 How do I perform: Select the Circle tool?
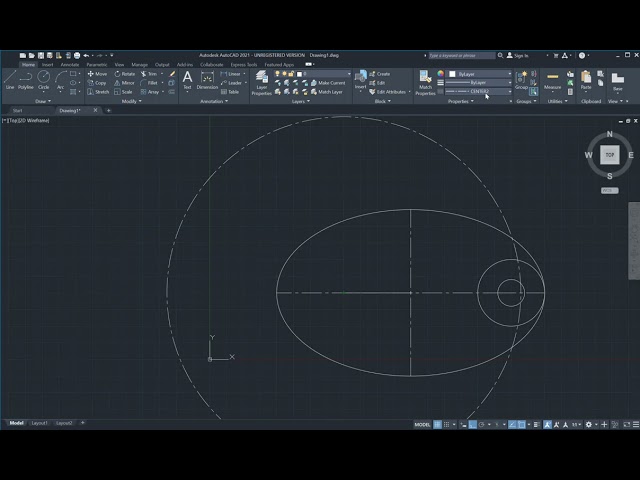point(43,80)
